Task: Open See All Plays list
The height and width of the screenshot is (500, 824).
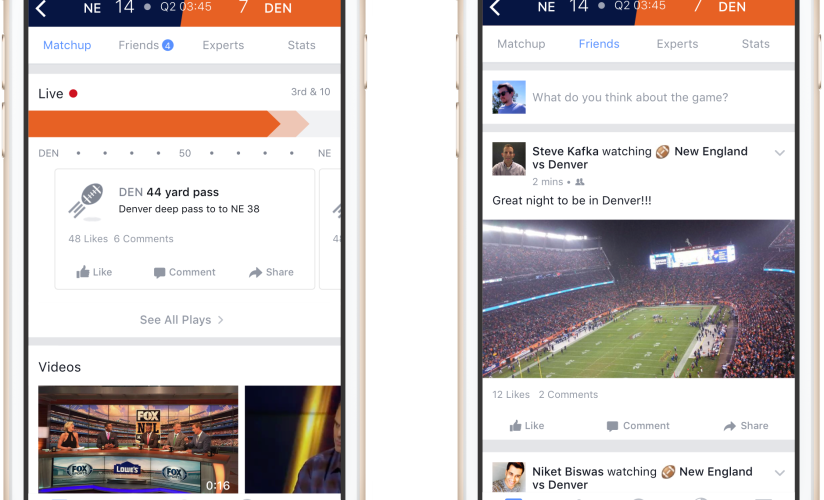Action: coord(182,320)
